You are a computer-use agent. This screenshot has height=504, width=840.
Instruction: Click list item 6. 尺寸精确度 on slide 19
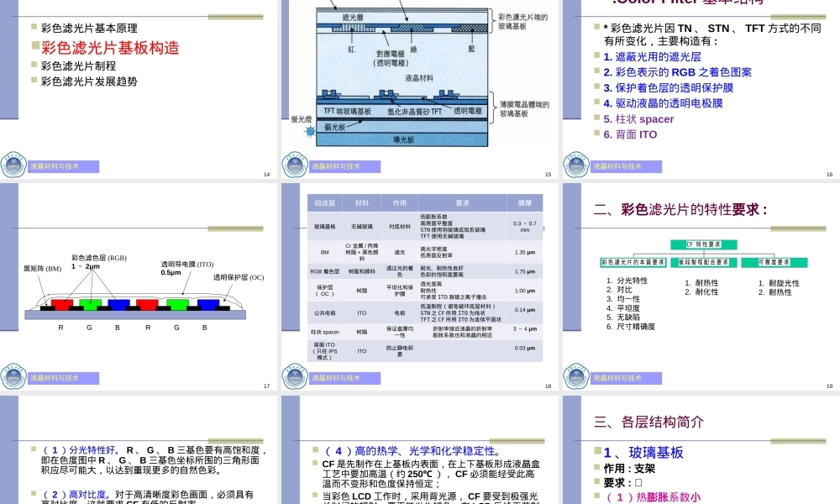click(x=631, y=326)
